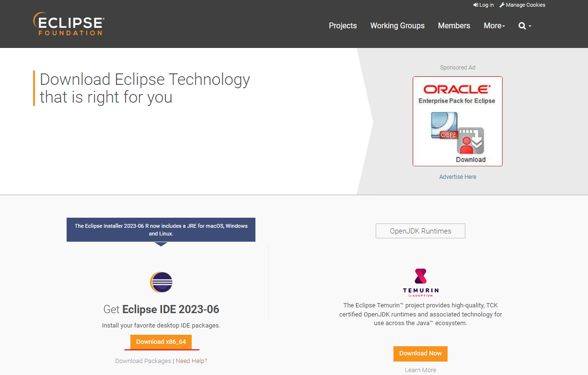Click the Eclipse Foundation logo

pos(69,24)
